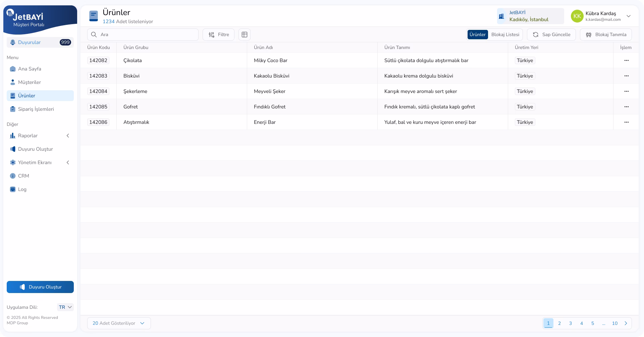Go to page 10 in pagination

tap(614, 323)
